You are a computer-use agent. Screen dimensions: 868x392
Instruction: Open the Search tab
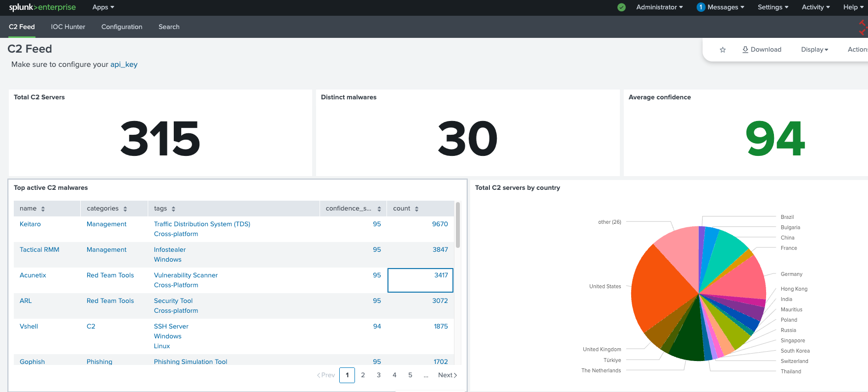pyautogui.click(x=169, y=27)
